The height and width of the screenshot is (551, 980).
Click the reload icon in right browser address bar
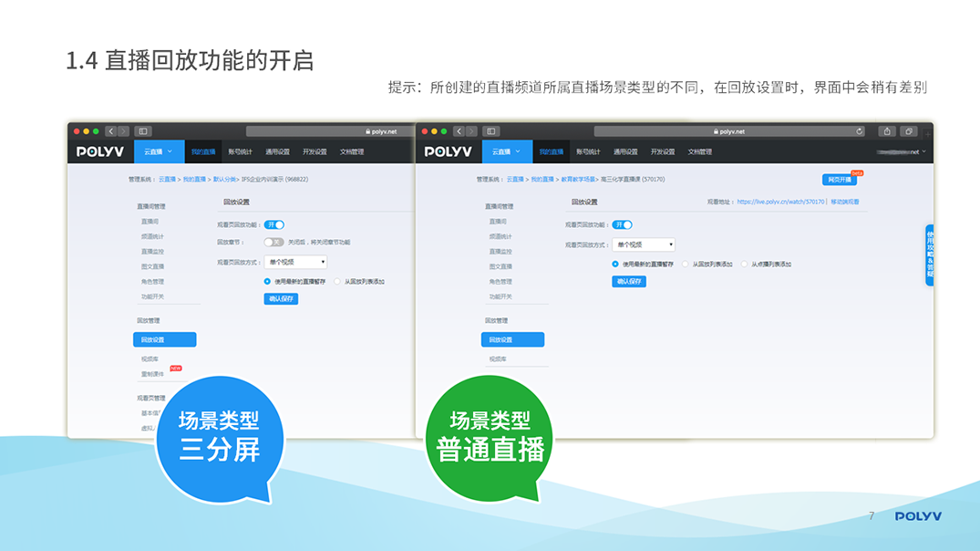859,131
